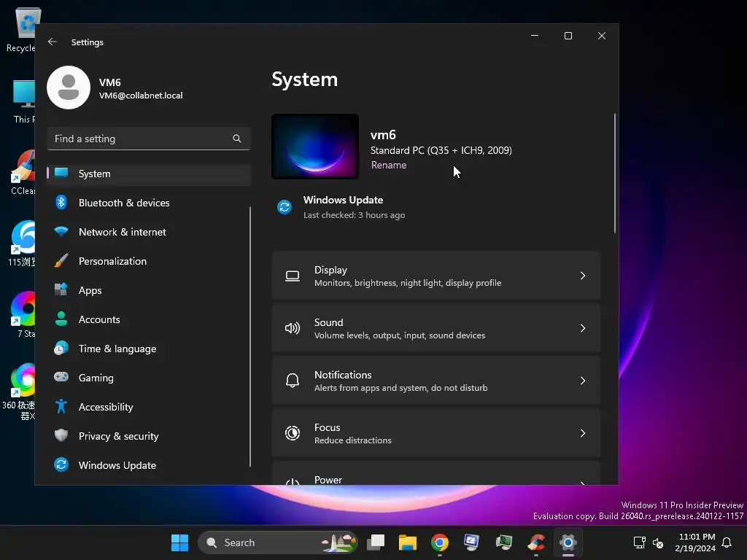The image size is (747, 560).
Task: Open the Windows Start menu
Action: click(x=179, y=542)
